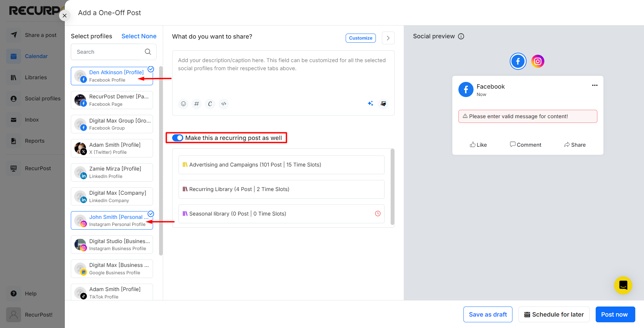Screen dimensions: 644x328
Task: Click Like in Facebook preview
Action: pos(478,145)
